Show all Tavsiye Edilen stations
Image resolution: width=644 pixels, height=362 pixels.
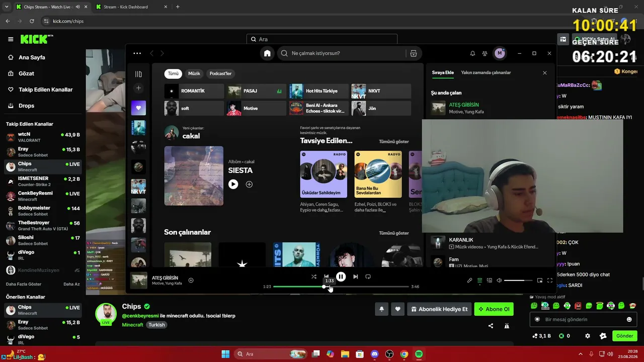[x=394, y=142]
